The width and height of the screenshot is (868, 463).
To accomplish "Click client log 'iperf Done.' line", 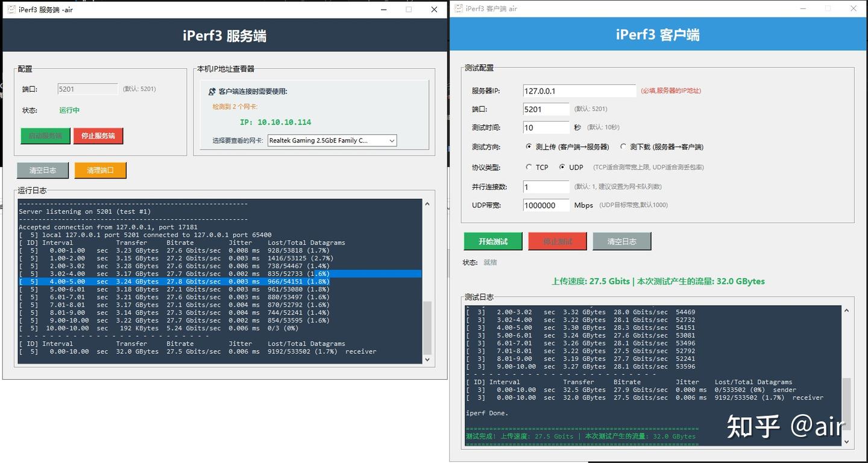I will tap(487, 413).
